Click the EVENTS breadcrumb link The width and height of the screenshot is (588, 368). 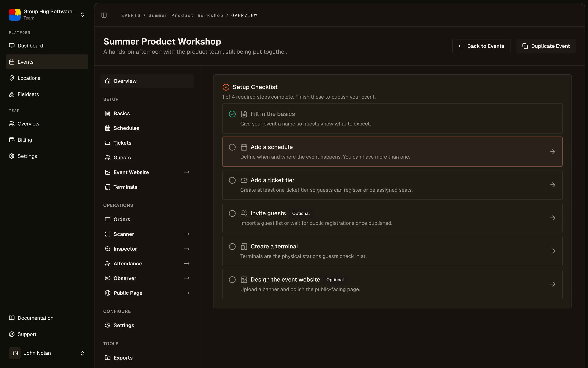131,15
